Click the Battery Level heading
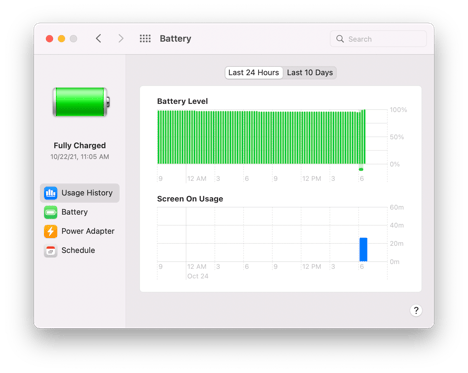 [182, 101]
